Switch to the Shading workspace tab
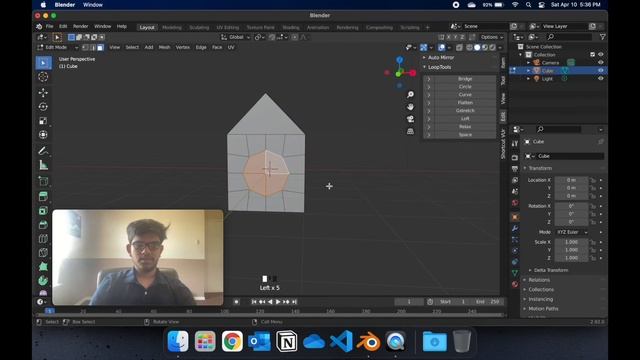 [291, 27]
